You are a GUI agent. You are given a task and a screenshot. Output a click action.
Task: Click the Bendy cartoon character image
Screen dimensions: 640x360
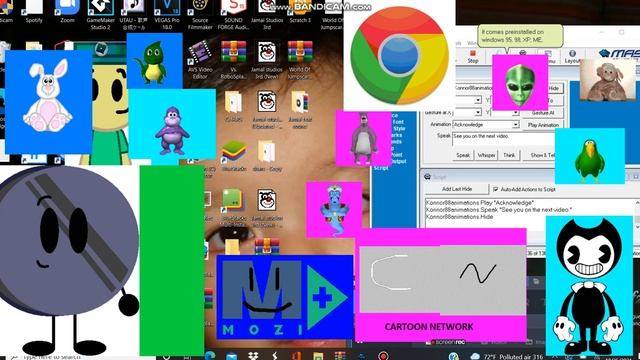coord(589,286)
